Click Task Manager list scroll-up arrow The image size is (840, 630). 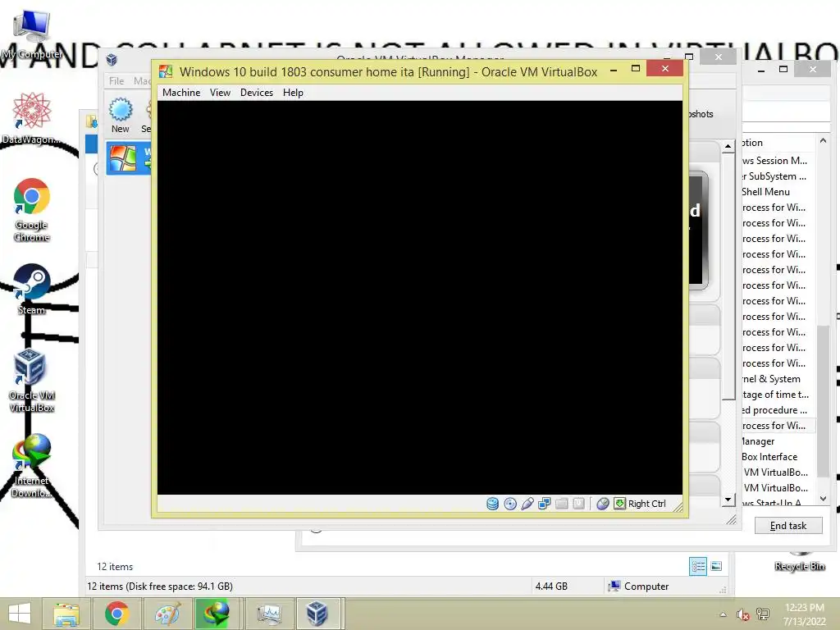coord(824,140)
